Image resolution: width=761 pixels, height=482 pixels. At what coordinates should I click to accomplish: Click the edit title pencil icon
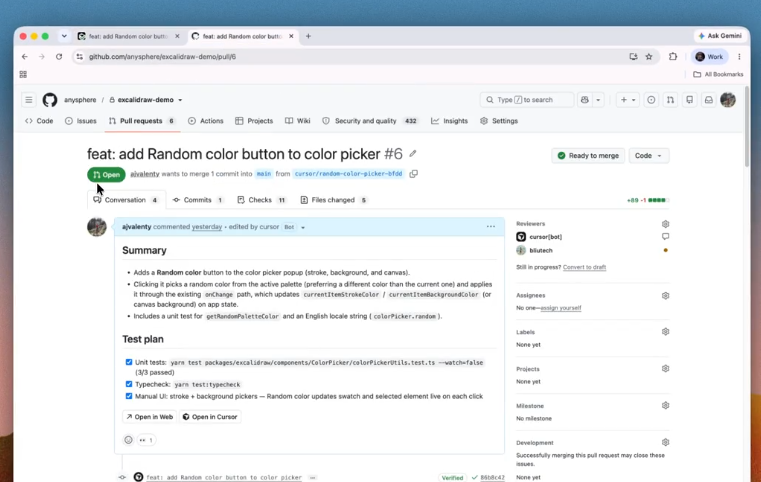(x=413, y=154)
